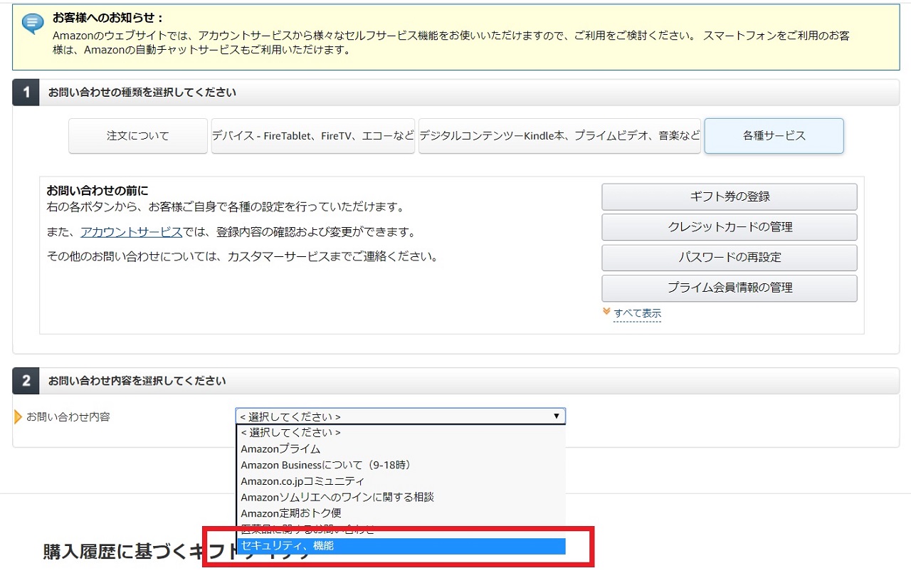
Task: Click the orange arrow beside お問い合わせ内容
Action: (x=19, y=416)
